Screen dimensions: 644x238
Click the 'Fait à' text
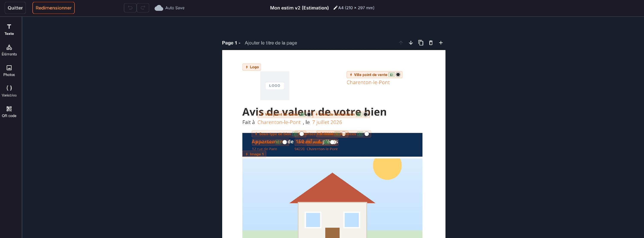pyautogui.click(x=249, y=122)
